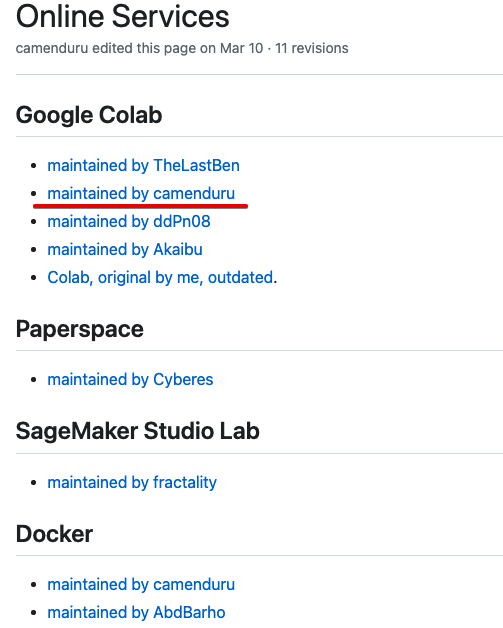Click the camenduru author name in byline
Image resolution: width=503 pixels, height=628 pixels.
pos(52,48)
